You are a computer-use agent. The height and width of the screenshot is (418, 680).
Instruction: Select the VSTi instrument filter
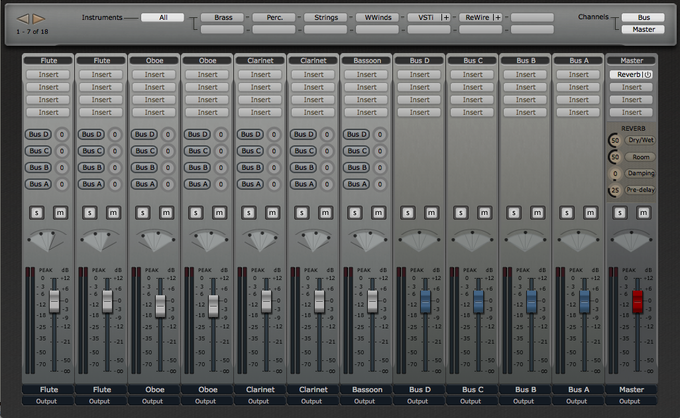pos(424,17)
